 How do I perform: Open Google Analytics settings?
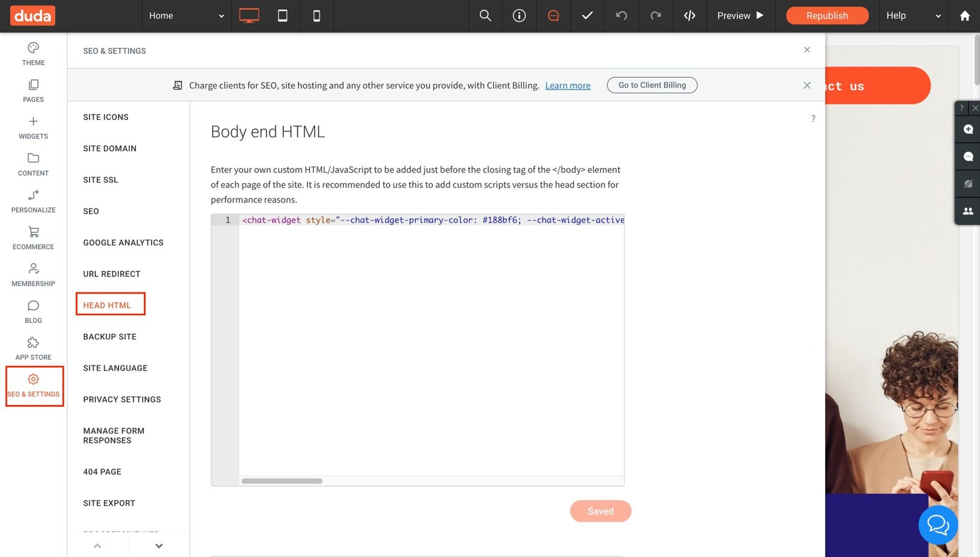point(123,243)
